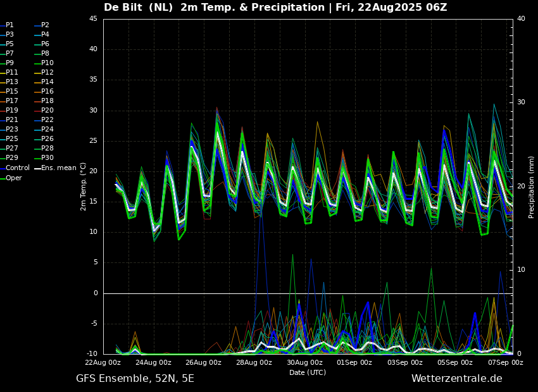Viewport: 538px width, 392px height.
Task: Select the P14 legend label
Action: tap(47, 82)
